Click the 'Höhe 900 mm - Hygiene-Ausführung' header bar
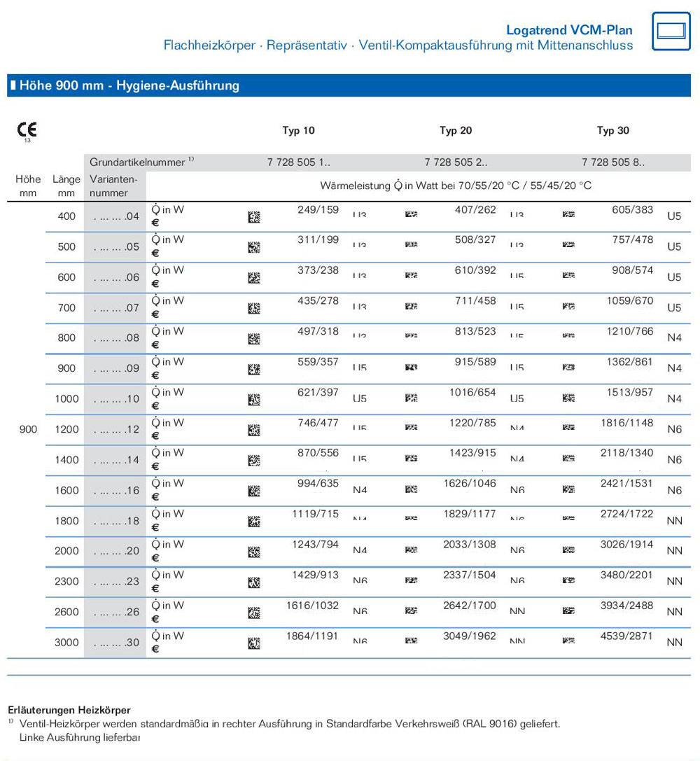 coord(349,85)
